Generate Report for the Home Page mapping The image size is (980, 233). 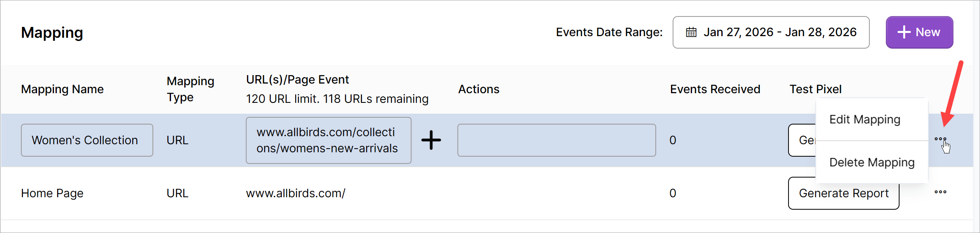[844, 193]
